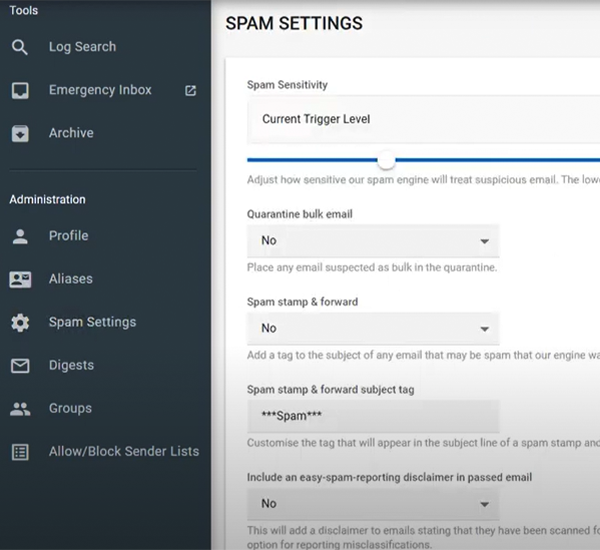600x550 pixels.
Task: Click 'Customise the tag that will appear' hint
Action: coord(423,443)
